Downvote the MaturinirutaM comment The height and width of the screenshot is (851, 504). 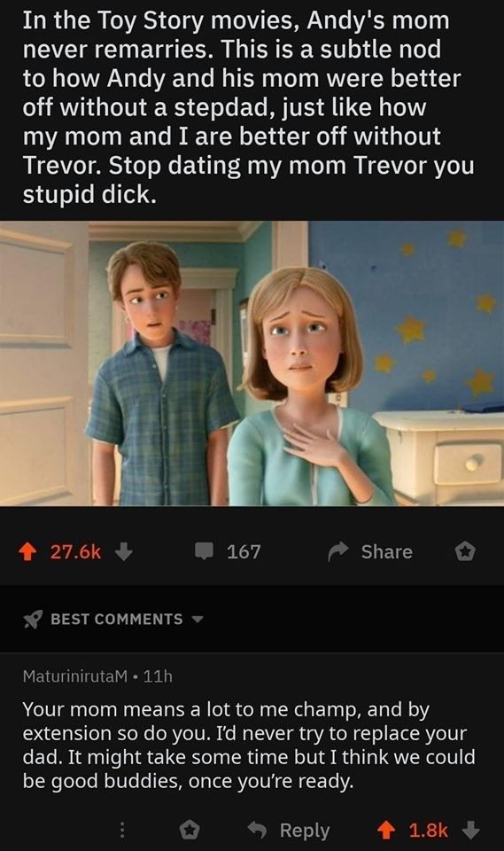470,830
